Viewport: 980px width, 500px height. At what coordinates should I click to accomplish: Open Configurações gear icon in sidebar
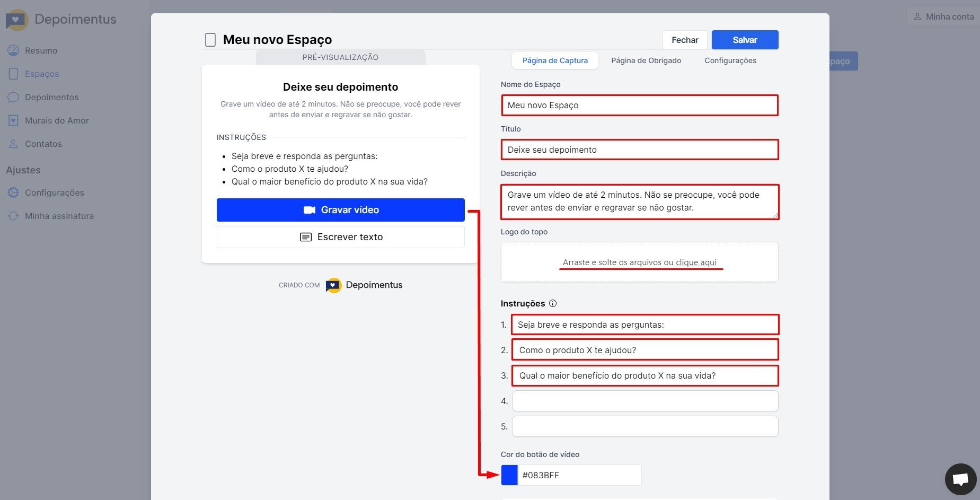(13, 192)
